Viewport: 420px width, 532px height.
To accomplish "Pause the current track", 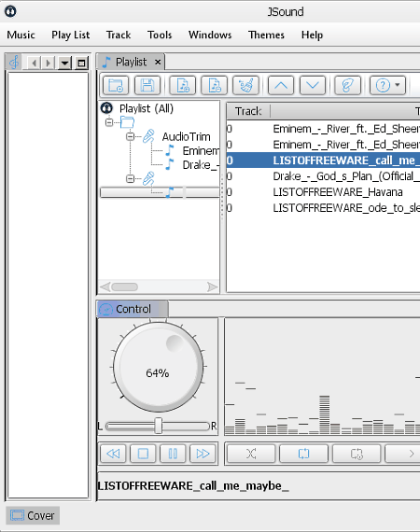I will click(x=173, y=454).
